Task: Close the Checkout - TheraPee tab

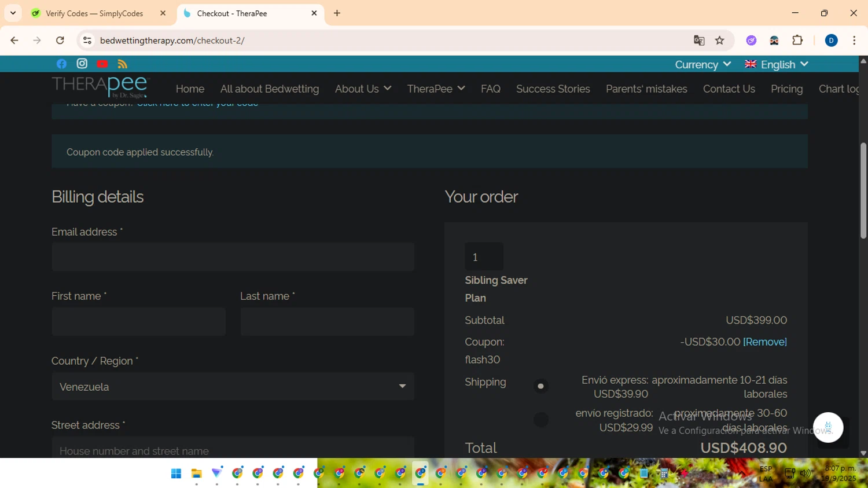Action: [x=314, y=13]
